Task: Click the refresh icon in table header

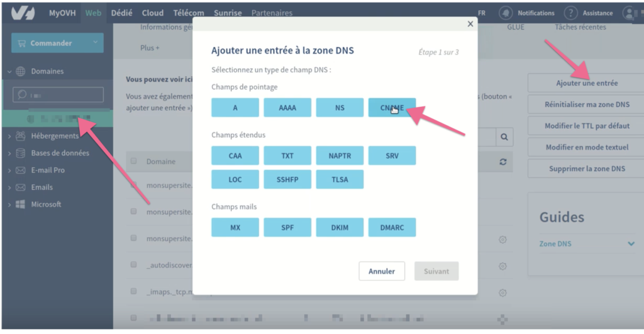Action: click(x=502, y=162)
